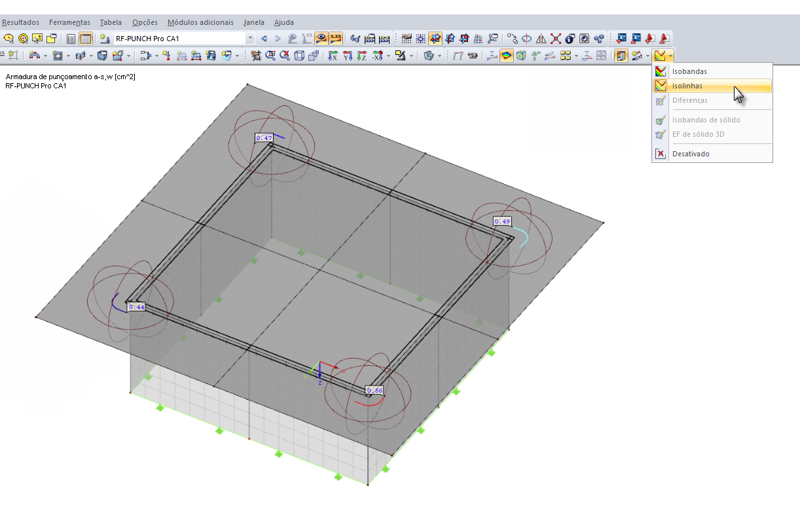Image resolution: width=800 pixels, height=532 pixels.
Task: Toggle the selected plane icon in the top toolbar
Action: click(435, 39)
